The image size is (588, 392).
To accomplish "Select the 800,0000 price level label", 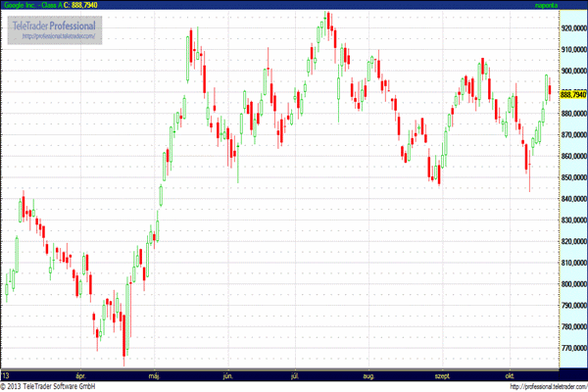I will click(572, 284).
